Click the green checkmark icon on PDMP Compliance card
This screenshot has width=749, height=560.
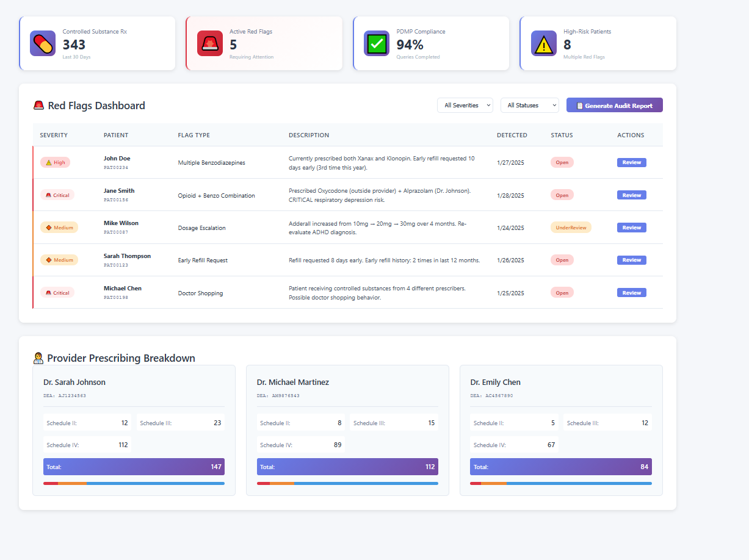click(377, 43)
